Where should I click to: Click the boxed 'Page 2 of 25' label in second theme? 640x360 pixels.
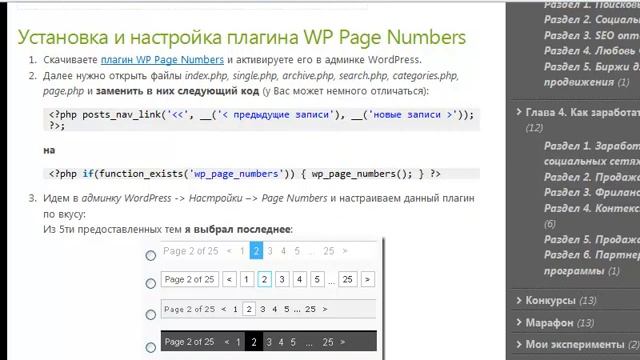click(189, 280)
